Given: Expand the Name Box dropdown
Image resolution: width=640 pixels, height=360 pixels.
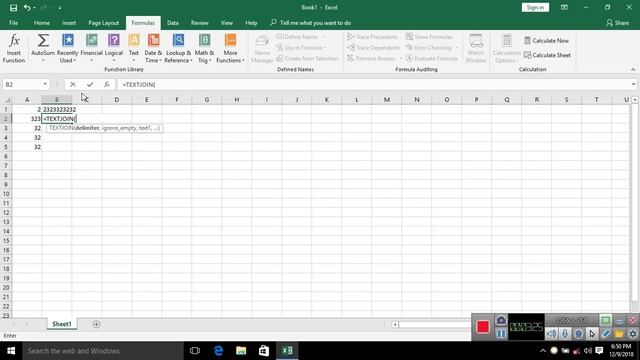Looking at the screenshot, I should [45, 84].
